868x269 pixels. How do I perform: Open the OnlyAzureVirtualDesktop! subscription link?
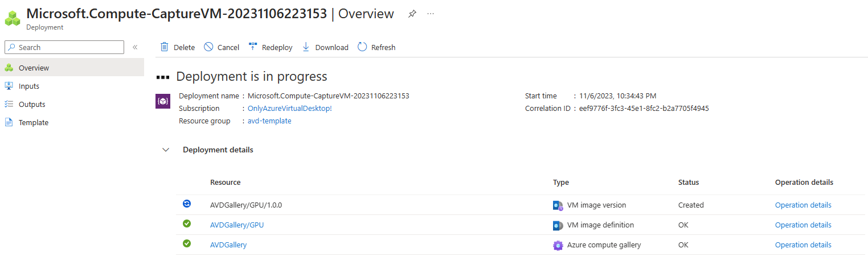(290, 108)
